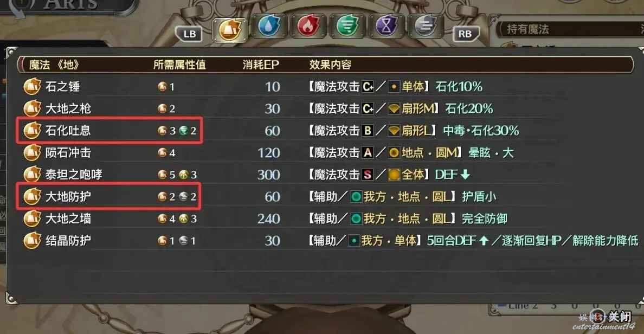Switch to the Fire element icon

pyautogui.click(x=308, y=26)
